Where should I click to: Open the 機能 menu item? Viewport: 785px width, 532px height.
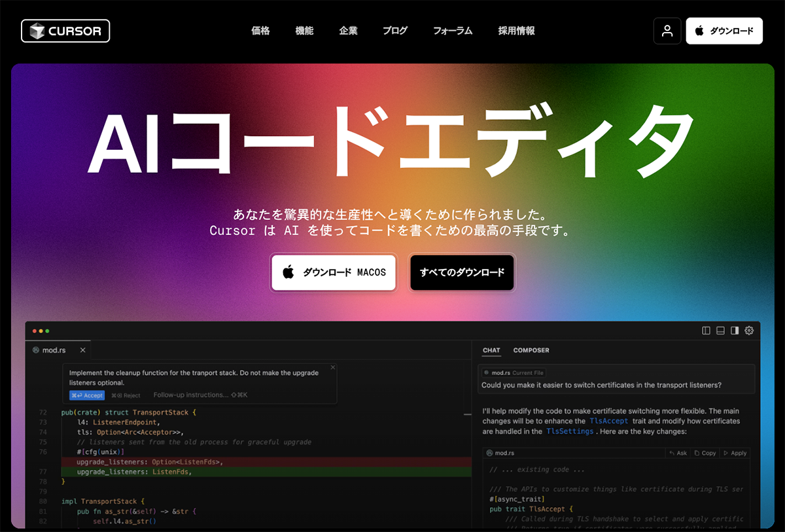tap(304, 31)
